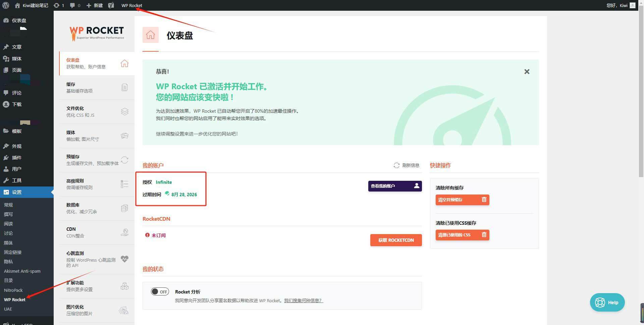Select 仪表盘 tab in WP Rocket nav
Screen dimensions: 644x325
point(97,63)
